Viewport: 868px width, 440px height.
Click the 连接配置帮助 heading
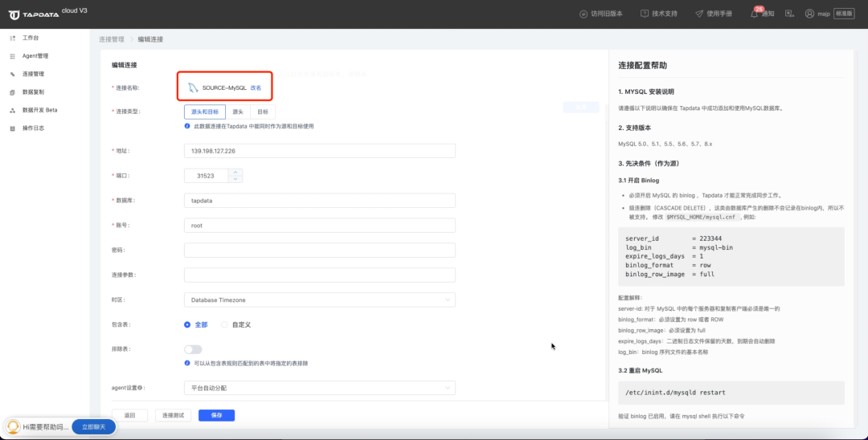click(643, 65)
